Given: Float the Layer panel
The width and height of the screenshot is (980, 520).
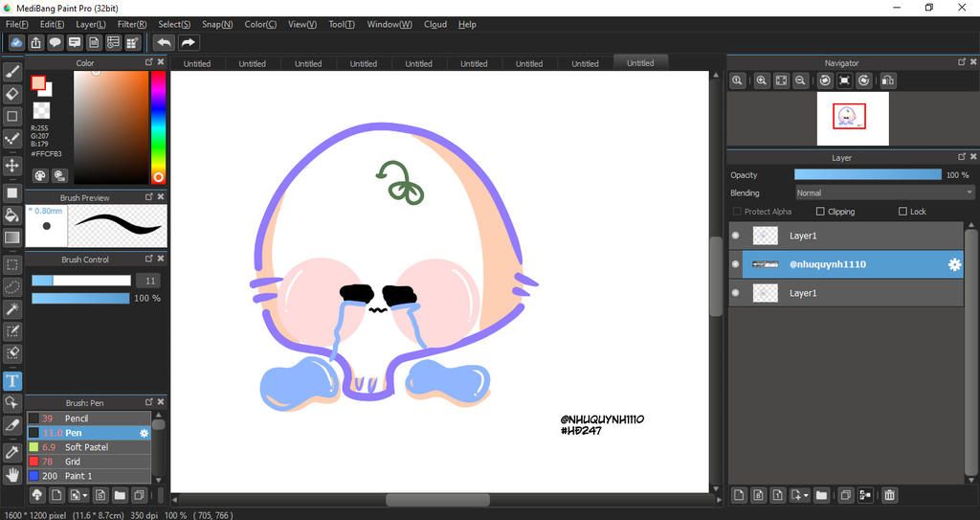Looking at the screenshot, I should [x=961, y=157].
